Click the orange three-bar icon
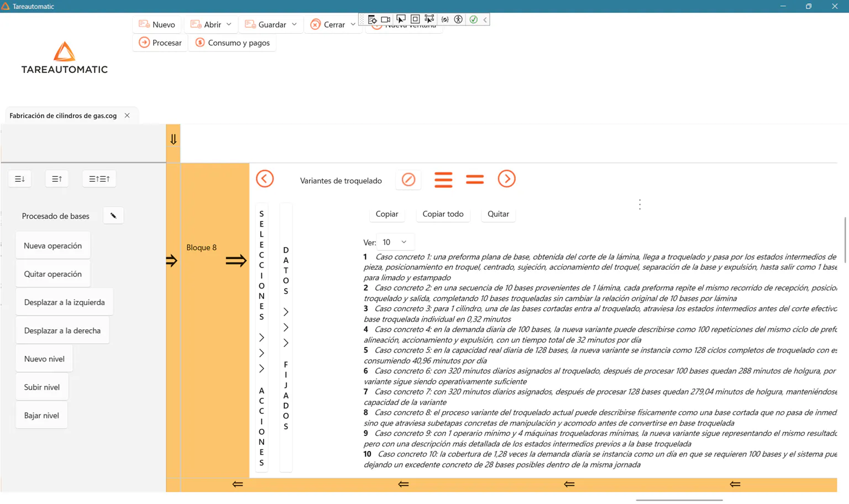 pos(443,180)
